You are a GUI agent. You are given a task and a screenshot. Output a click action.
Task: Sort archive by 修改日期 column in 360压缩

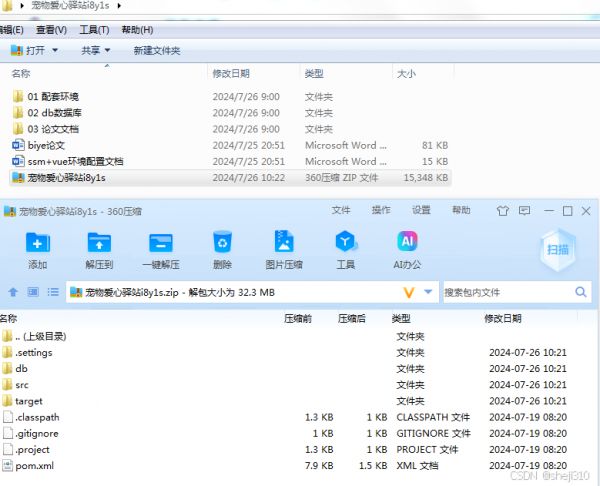[x=502, y=318]
